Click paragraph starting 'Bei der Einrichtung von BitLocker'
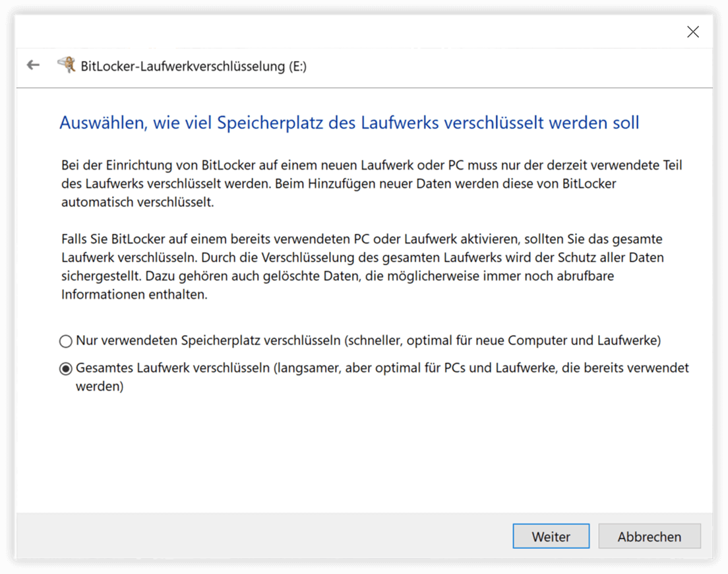The image size is (728, 574). pyautogui.click(x=371, y=183)
